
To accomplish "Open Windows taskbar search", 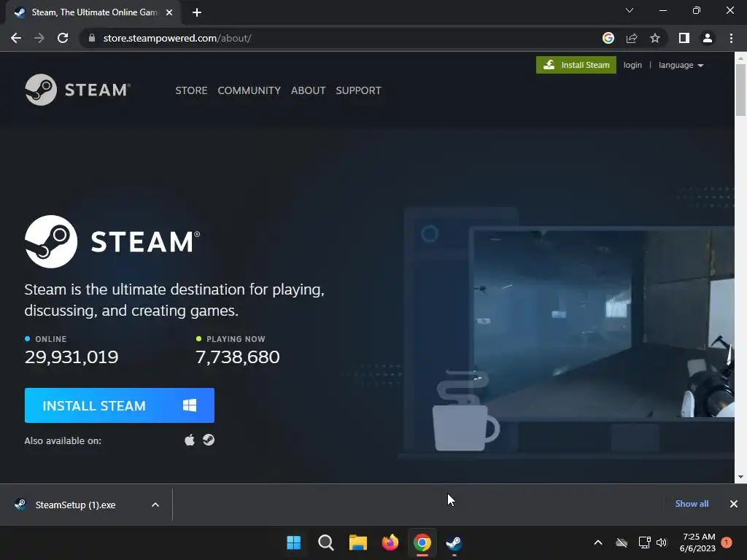I will coord(326,542).
